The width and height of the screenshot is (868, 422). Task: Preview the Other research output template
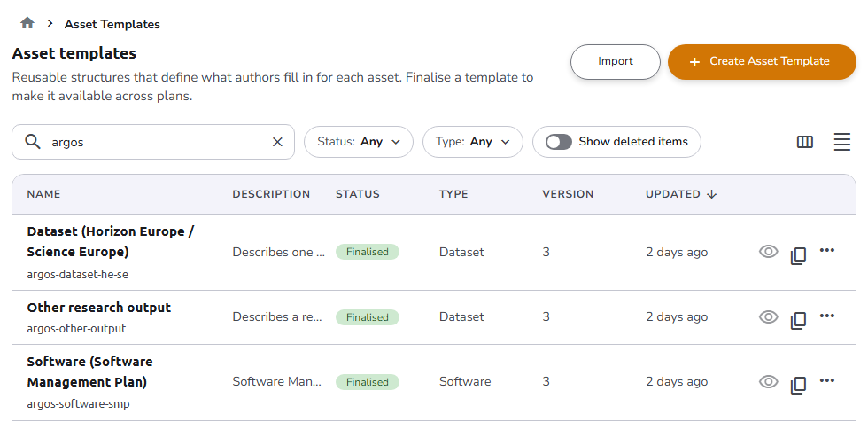pos(769,316)
